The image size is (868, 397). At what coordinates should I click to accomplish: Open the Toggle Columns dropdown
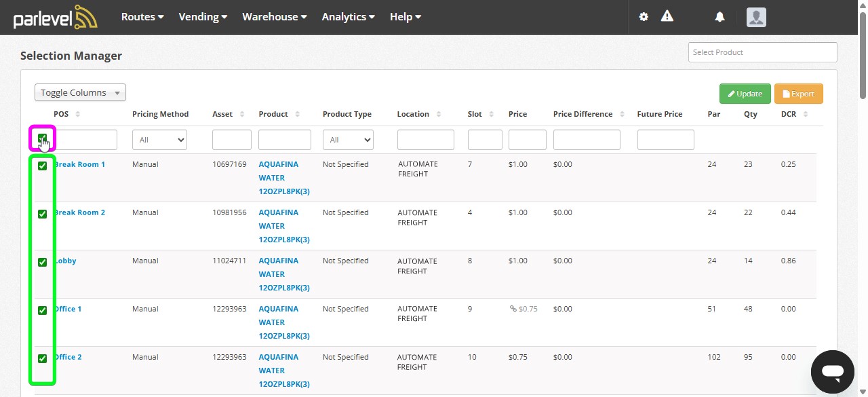point(79,92)
